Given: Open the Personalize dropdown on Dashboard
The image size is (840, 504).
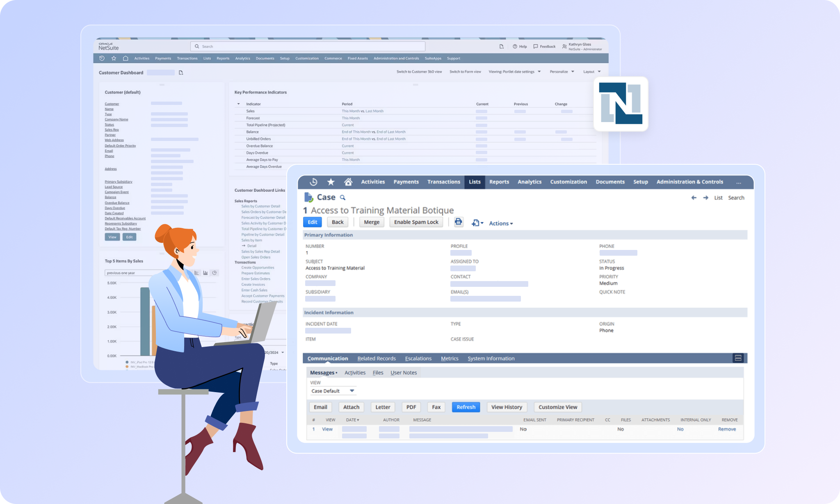Looking at the screenshot, I should pyautogui.click(x=562, y=72).
